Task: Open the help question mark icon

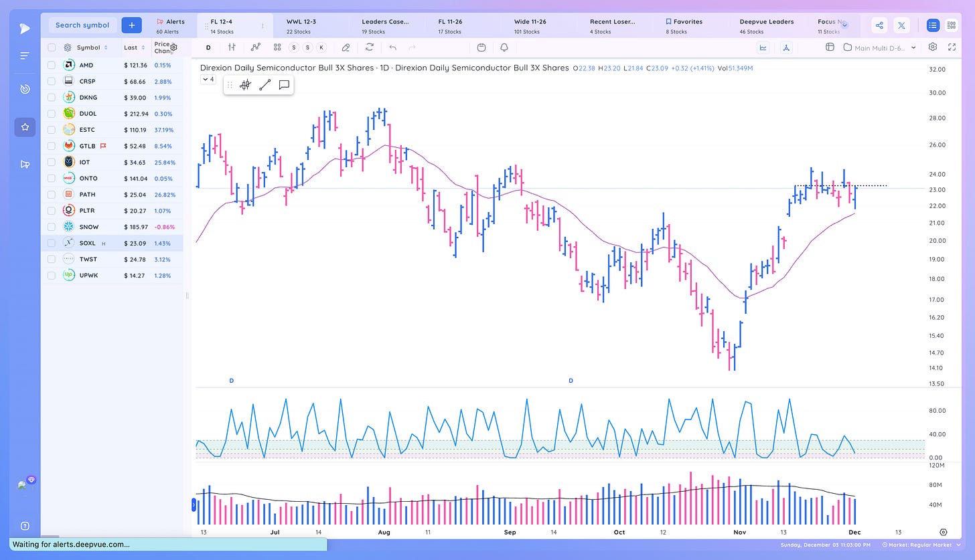Action: (25, 526)
